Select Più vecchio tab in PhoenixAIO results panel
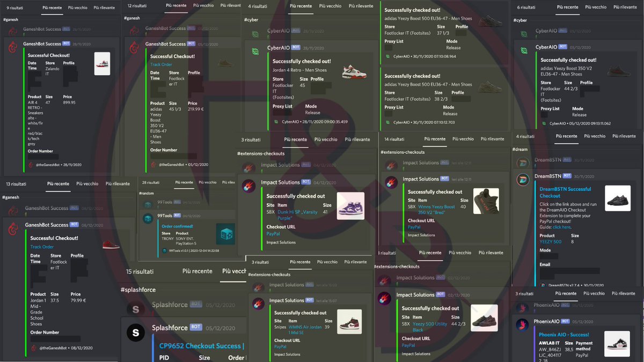The width and height of the screenshot is (644, 362). 594,294
